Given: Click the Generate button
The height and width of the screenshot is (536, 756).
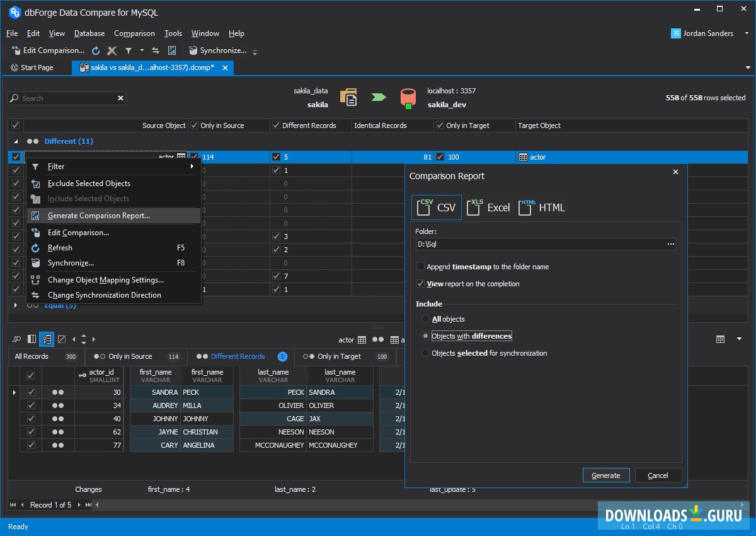Looking at the screenshot, I should [x=605, y=475].
